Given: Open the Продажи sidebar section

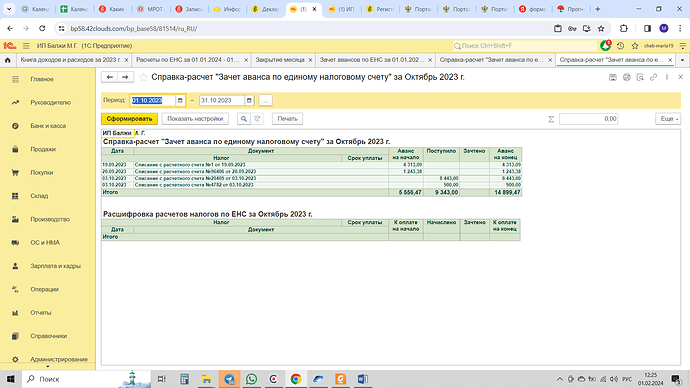Looking at the screenshot, I should click(x=43, y=149).
